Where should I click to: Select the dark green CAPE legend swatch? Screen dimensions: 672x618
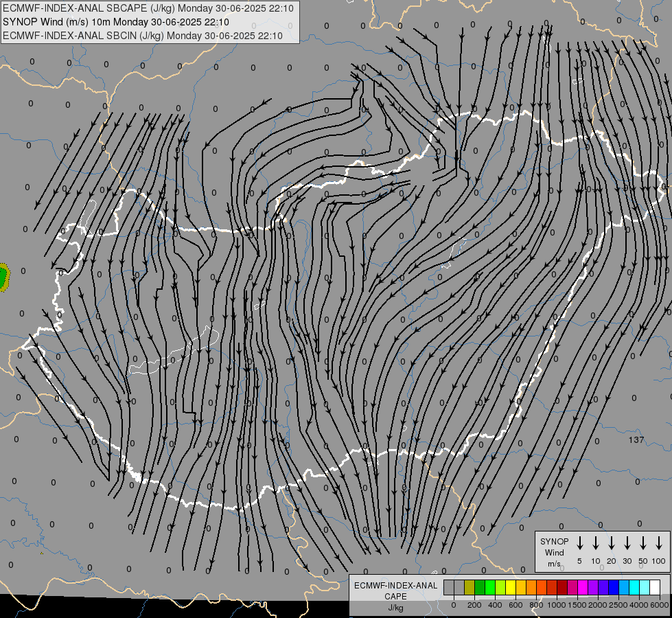point(480,588)
